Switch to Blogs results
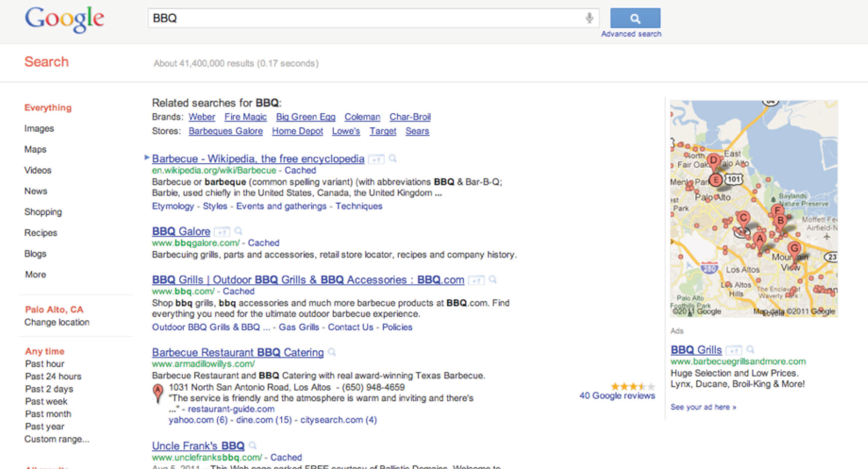868x469 pixels. [35, 254]
